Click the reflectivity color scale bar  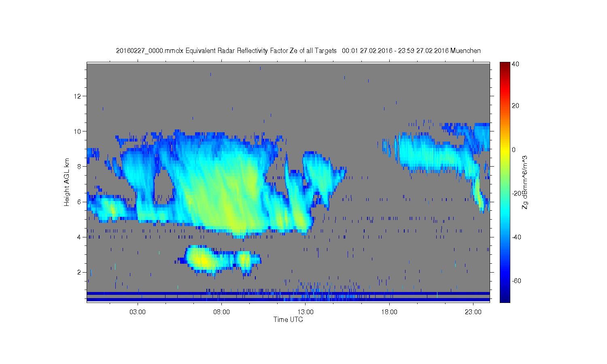505,182
